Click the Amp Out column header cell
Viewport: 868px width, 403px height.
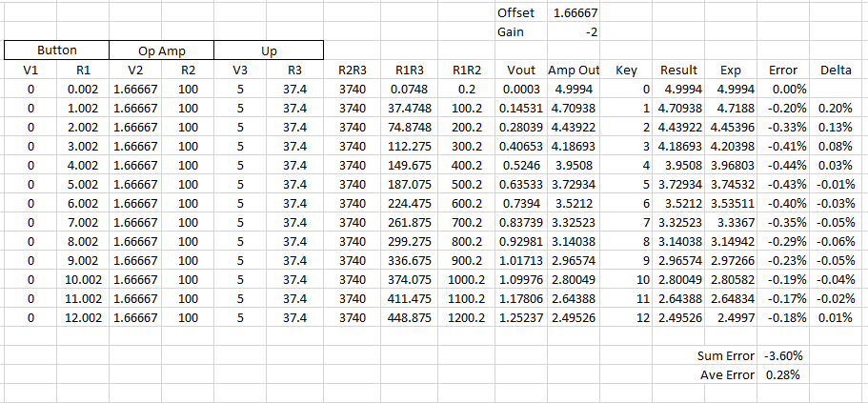(574, 71)
